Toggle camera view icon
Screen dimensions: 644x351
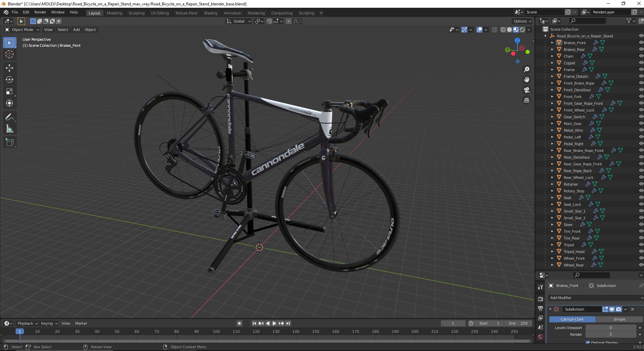click(x=526, y=90)
